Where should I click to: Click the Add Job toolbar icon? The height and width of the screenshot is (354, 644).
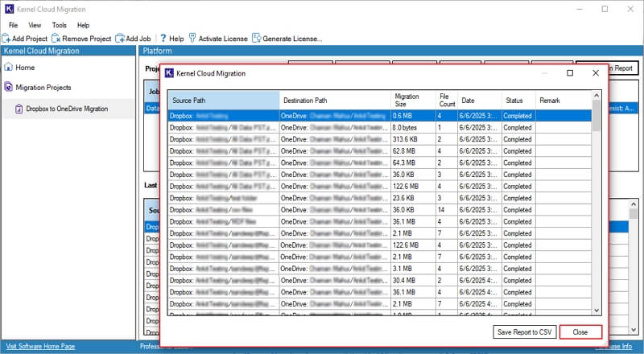click(119, 39)
